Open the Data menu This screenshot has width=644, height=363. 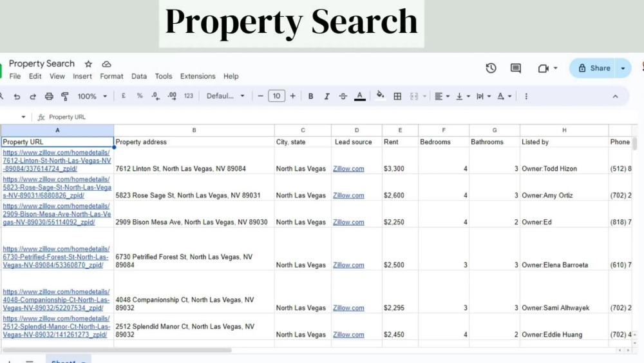pos(139,76)
